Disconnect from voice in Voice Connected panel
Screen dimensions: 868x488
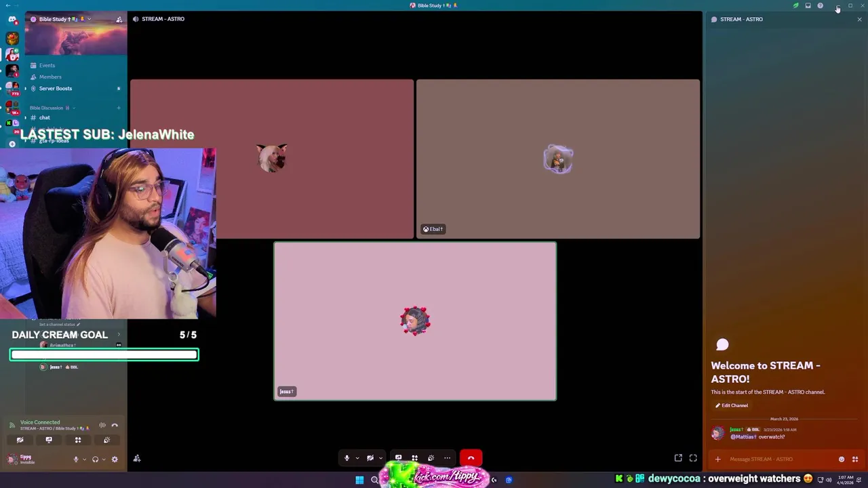pos(115,425)
